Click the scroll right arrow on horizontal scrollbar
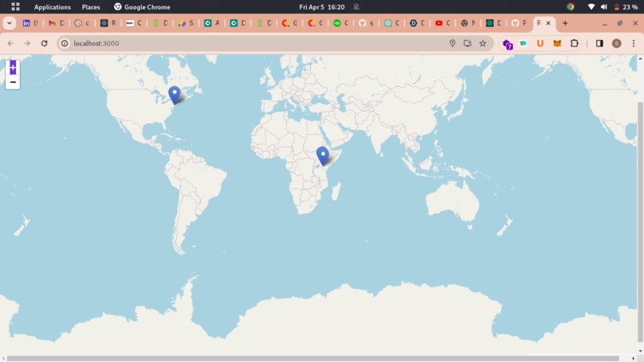This screenshot has height=362, width=644. [634, 359]
